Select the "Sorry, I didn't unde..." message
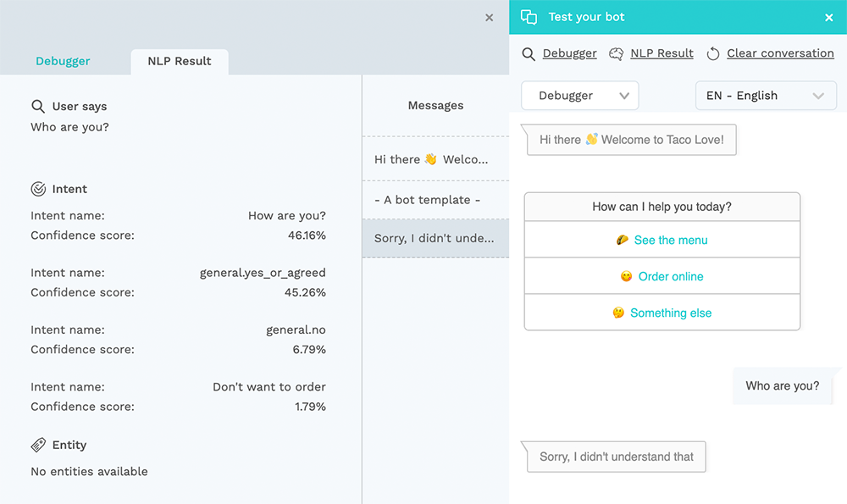Screen dimensions: 847x504 (x=435, y=238)
